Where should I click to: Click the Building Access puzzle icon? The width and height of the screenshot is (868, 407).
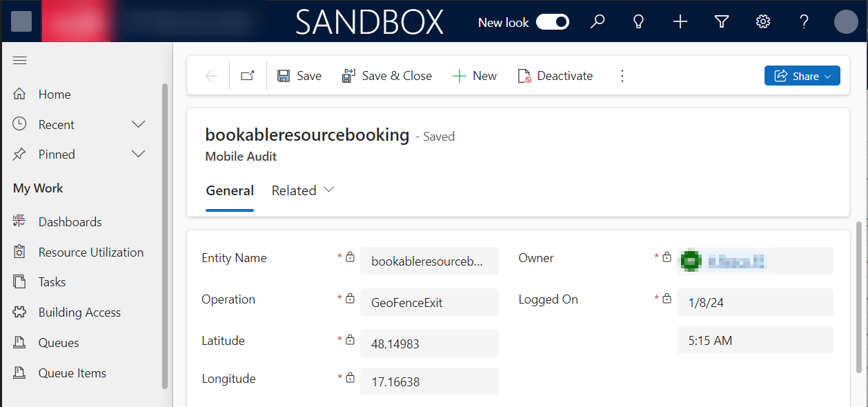[19, 312]
